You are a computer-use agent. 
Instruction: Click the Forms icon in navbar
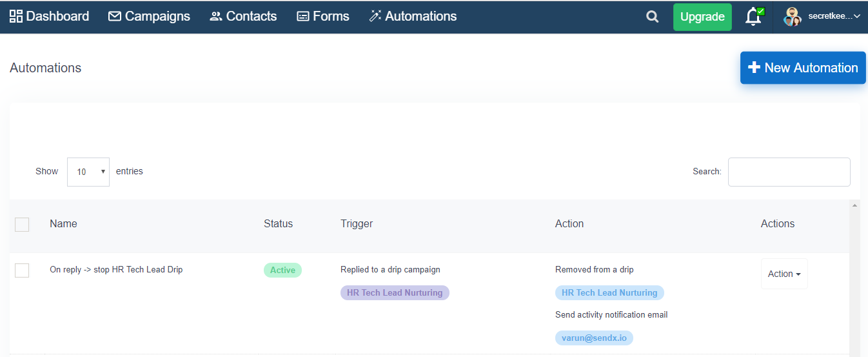303,17
